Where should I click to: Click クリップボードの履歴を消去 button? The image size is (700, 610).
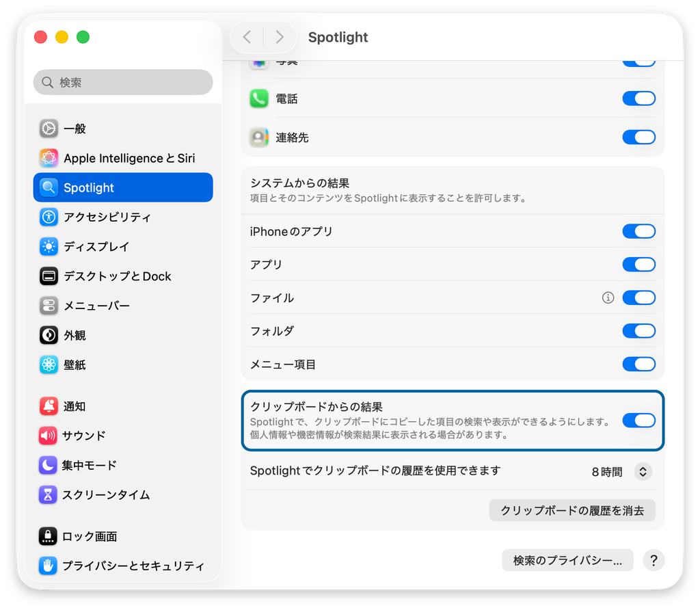pyautogui.click(x=572, y=510)
